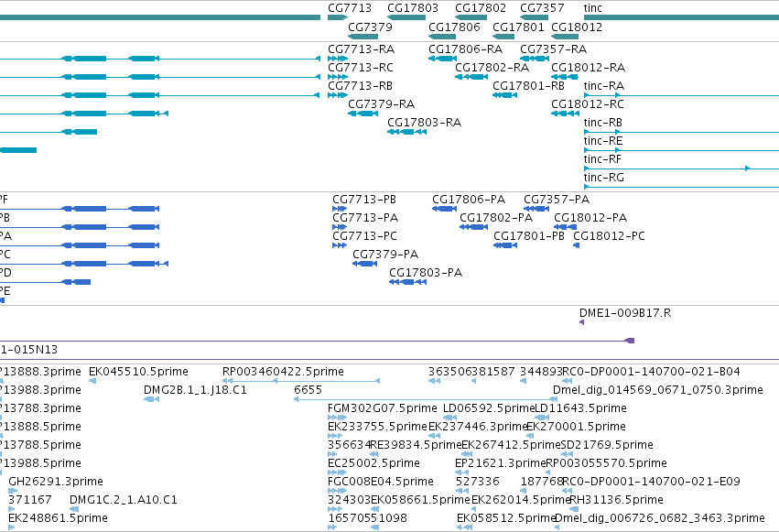The image size is (779, 532).
Task: Select EST GH26291.3prime
Action: tap(13, 491)
